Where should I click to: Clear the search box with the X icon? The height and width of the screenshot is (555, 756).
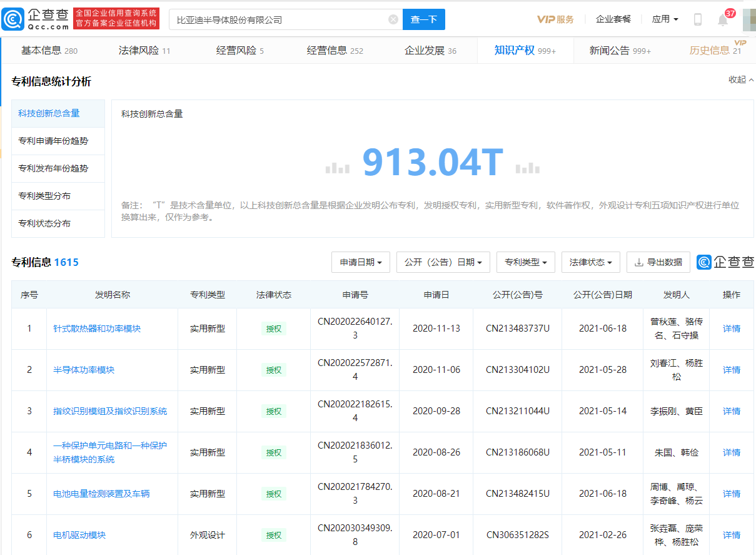pos(393,19)
